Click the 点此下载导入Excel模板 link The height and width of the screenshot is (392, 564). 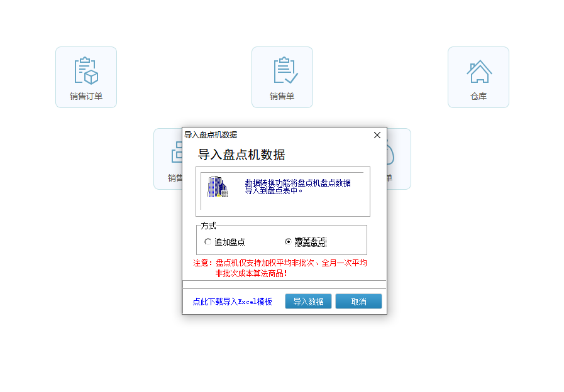pyautogui.click(x=232, y=302)
